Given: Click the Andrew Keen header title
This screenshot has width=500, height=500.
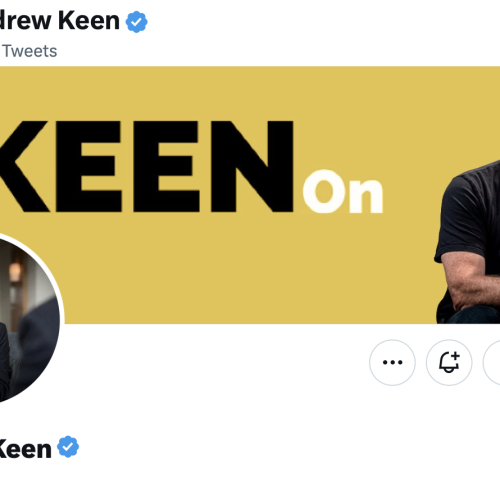Looking at the screenshot, I should tap(59, 21).
